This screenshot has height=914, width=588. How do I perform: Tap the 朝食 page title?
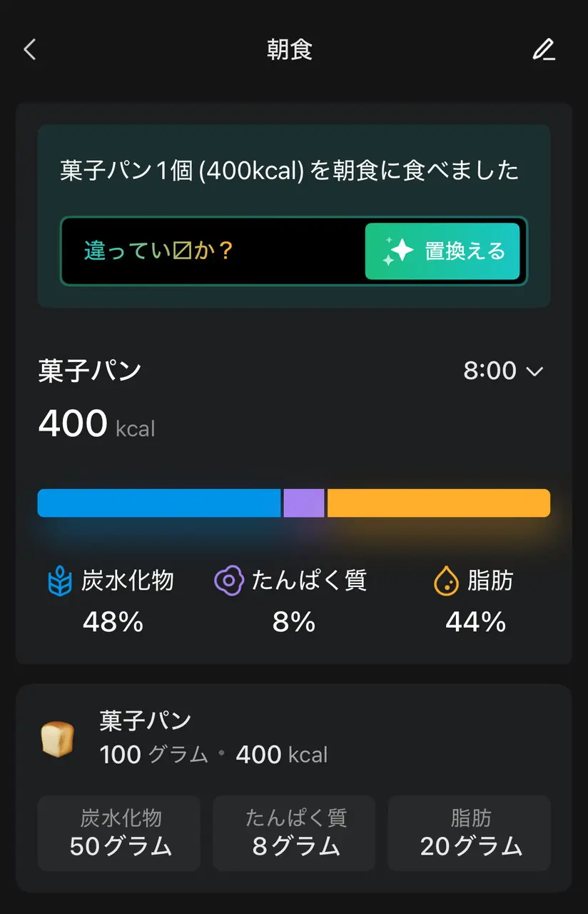pos(290,50)
